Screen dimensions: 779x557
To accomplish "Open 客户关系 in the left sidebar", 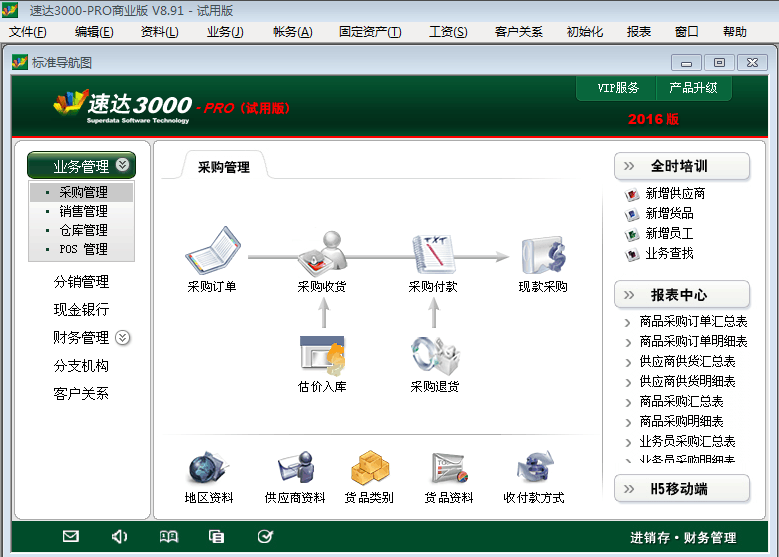I will 81,394.
